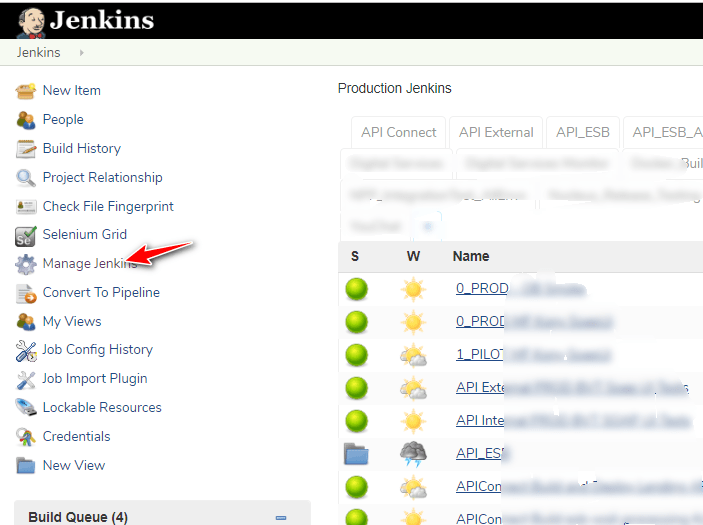The width and height of the screenshot is (703, 525).
Task: Click the People icon
Action: tap(26, 120)
